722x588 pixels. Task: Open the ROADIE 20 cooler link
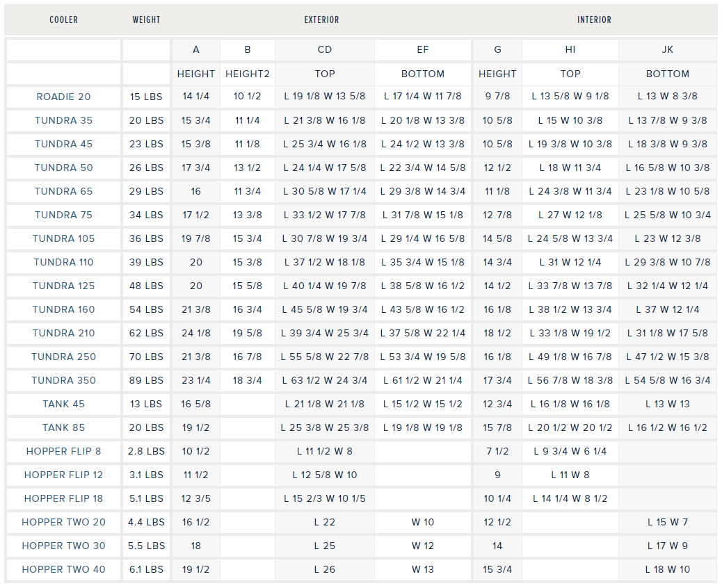(x=63, y=97)
